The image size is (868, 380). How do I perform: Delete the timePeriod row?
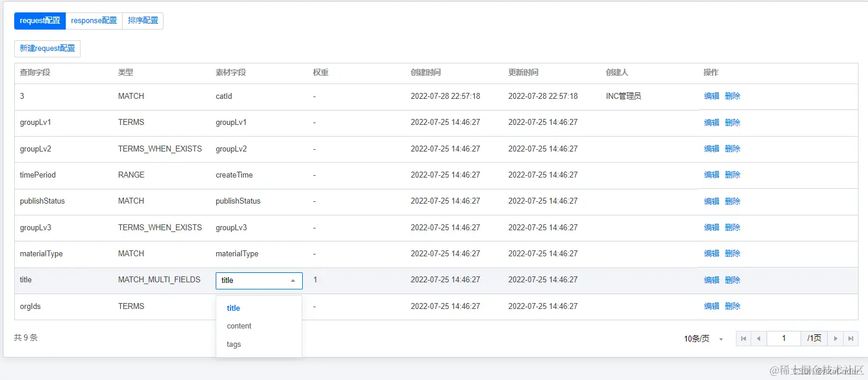732,175
